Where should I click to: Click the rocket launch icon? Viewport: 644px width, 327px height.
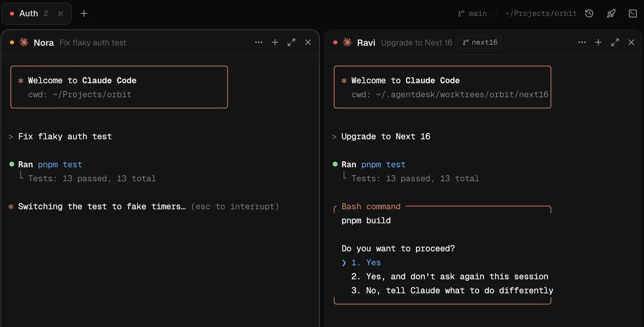[611, 14]
